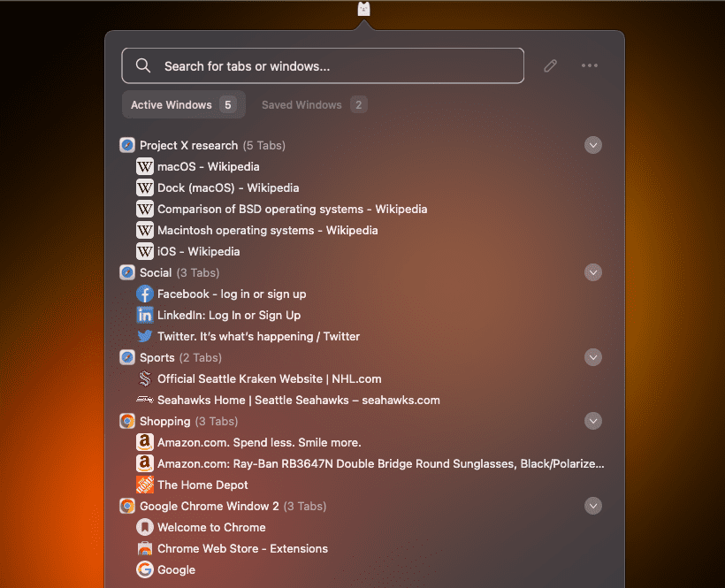Select the Social window title
This screenshot has width=725, height=588.
coord(156,272)
